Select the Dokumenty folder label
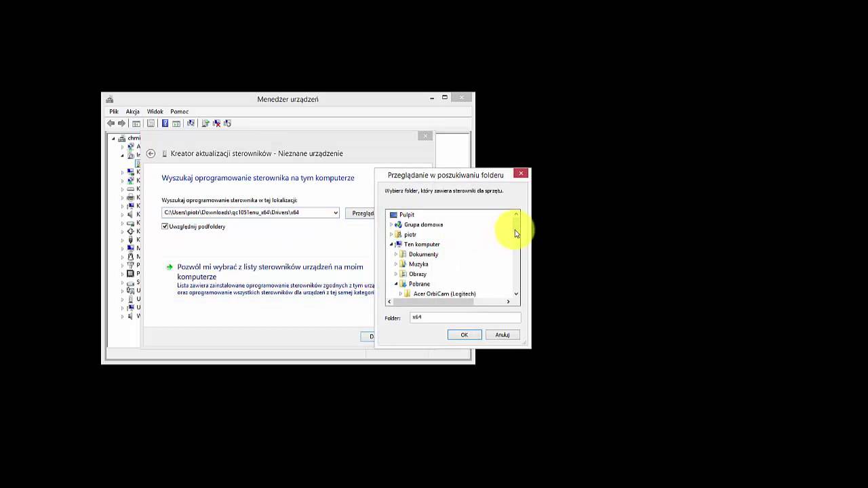 coord(424,254)
